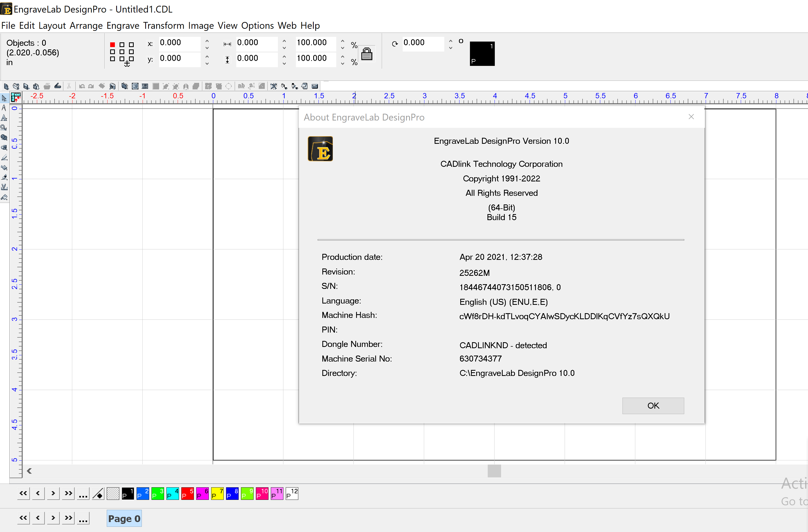
Task: Click the current black fill swatch in header
Action: (482, 54)
